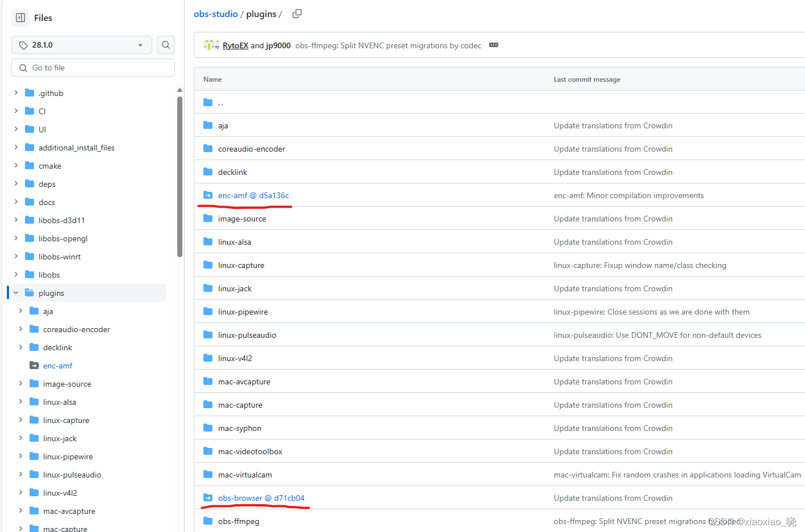
Task: Click the folder icon of the aja row
Action: (x=208, y=125)
